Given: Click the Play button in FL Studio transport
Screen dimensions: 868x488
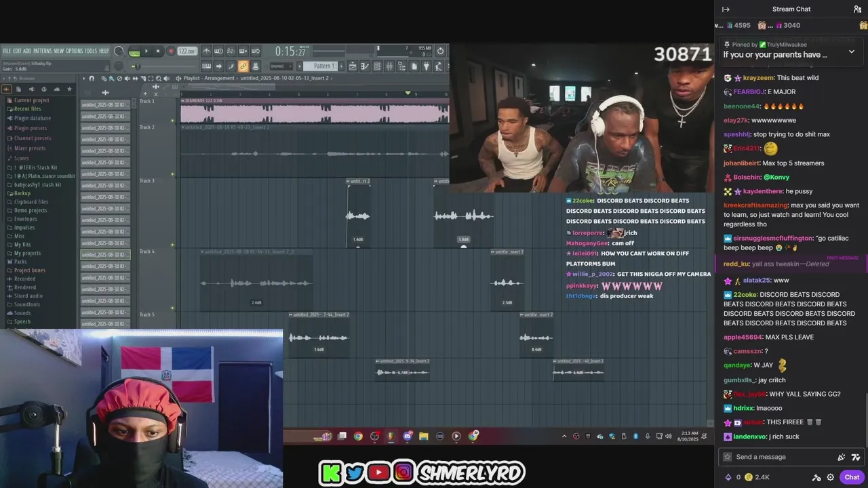Looking at the screenshot, I should click(x=146, y=51).
